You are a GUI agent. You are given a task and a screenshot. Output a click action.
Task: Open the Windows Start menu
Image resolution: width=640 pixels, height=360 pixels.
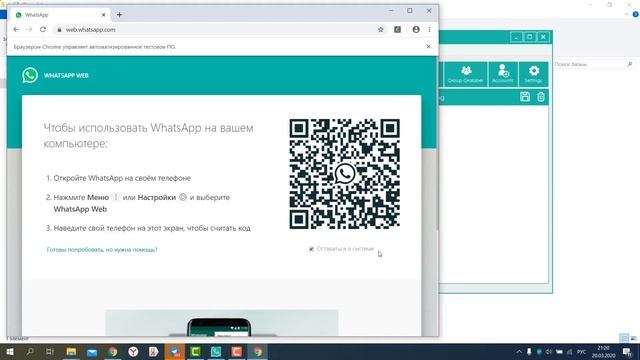(x=10, y=351)
